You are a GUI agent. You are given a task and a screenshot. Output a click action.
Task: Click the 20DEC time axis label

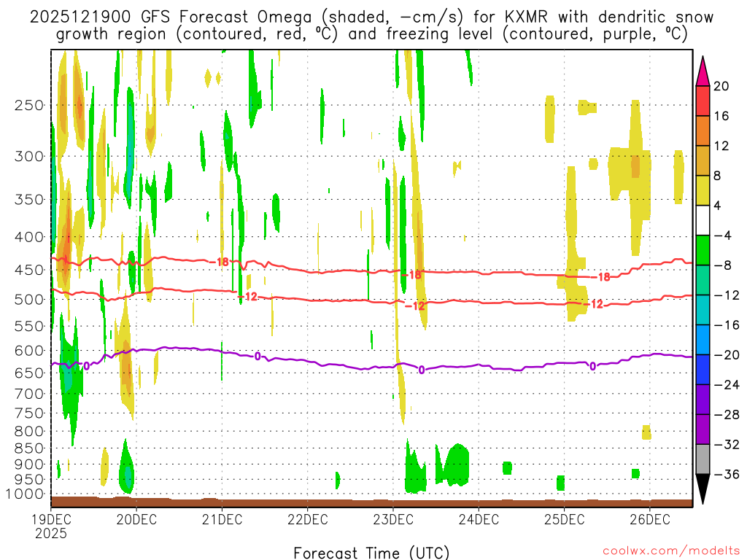click(x=136, y=519)
